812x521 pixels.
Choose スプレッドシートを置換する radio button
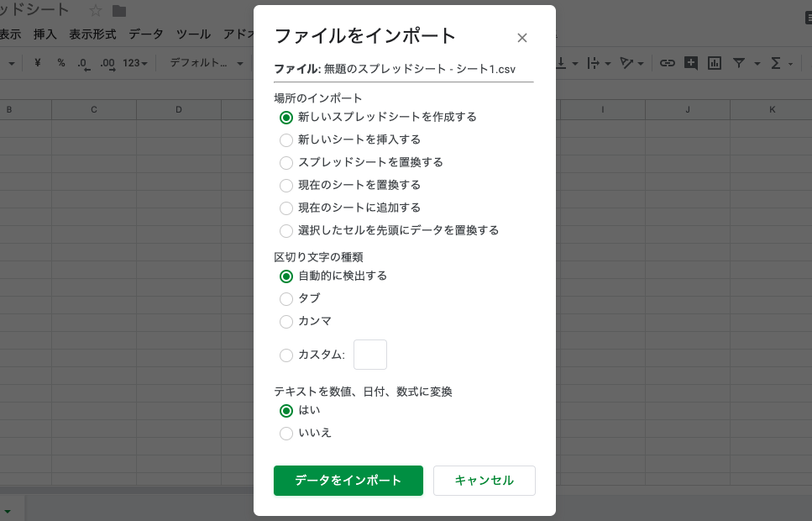tap(286, 163)
